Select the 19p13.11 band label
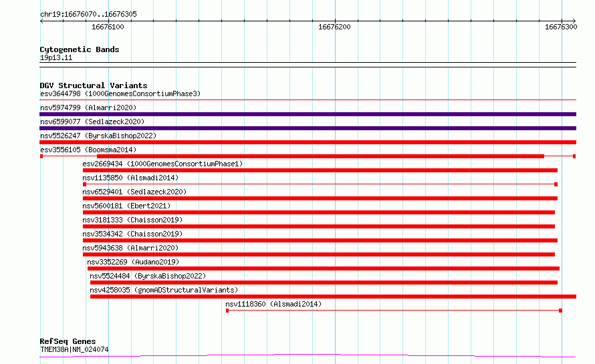The width and height of the screenshot is (595, 364). click(x=56, y=57)
